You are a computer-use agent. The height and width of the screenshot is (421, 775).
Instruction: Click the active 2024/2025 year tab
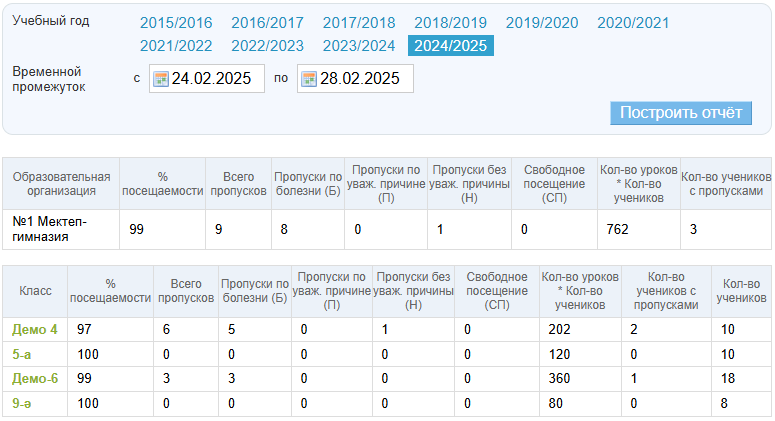[x=450, y=45]
